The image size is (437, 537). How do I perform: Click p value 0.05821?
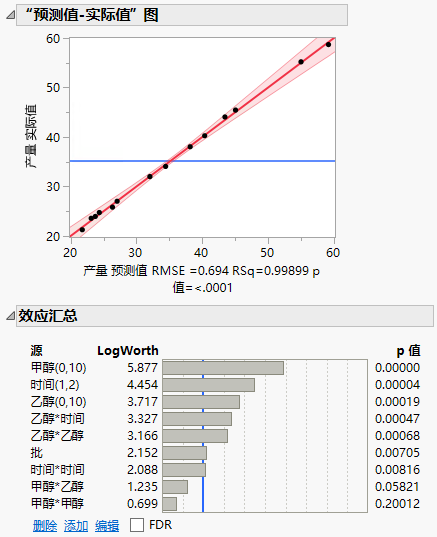click(397, 487)
